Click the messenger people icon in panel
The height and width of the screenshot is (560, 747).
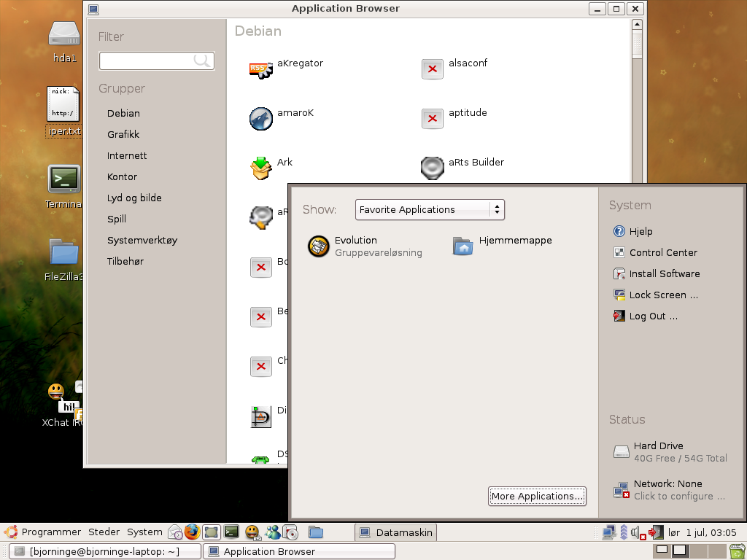pyautogui.click(x=273, y=532)
